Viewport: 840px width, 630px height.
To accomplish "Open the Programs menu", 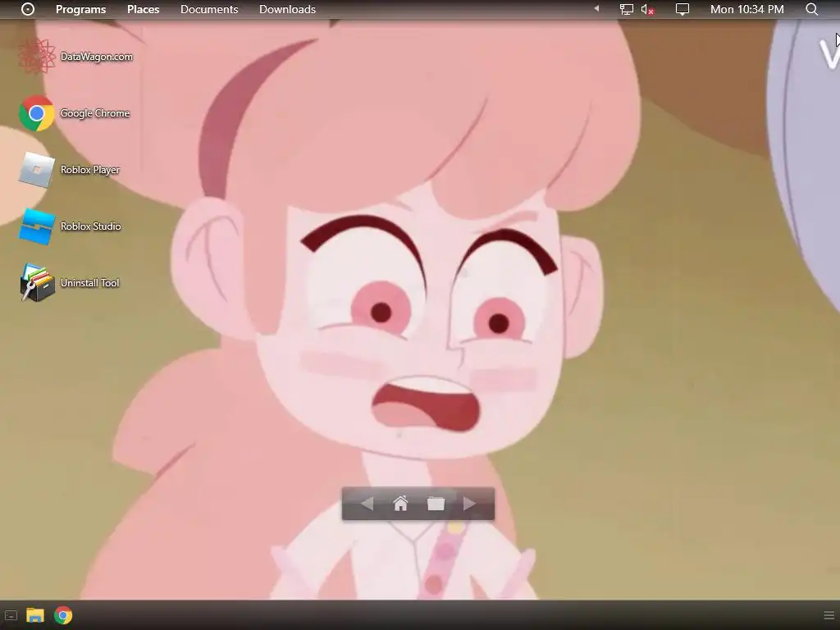I will [81, 9].
